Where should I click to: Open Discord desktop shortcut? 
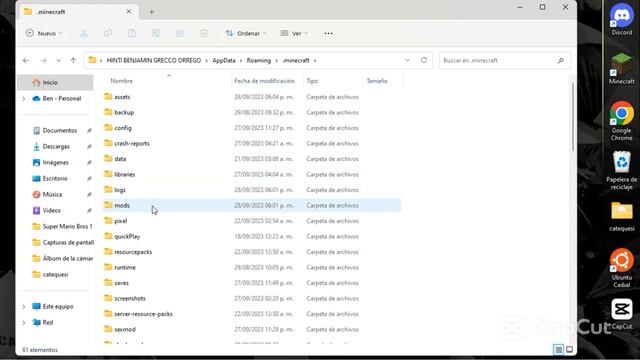(622, 19)
